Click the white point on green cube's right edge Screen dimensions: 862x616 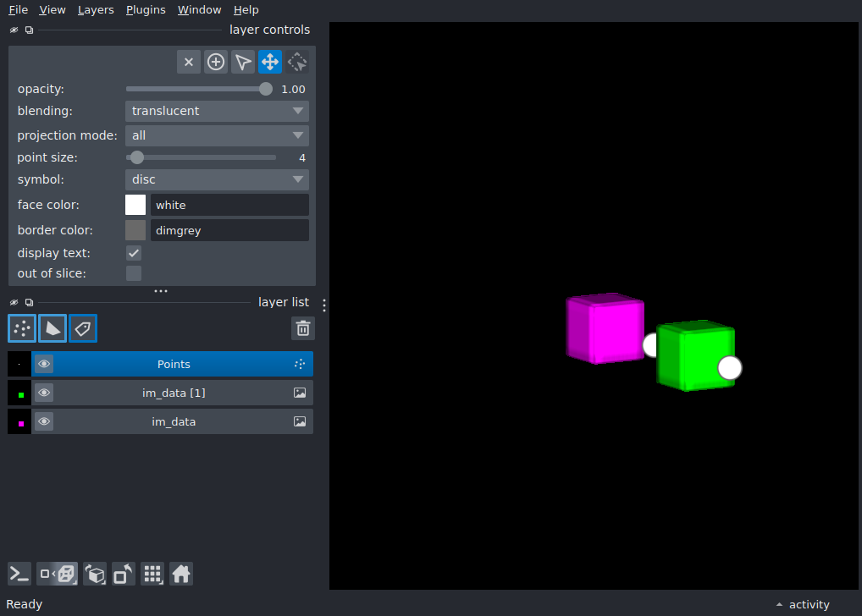click(730, 367)
